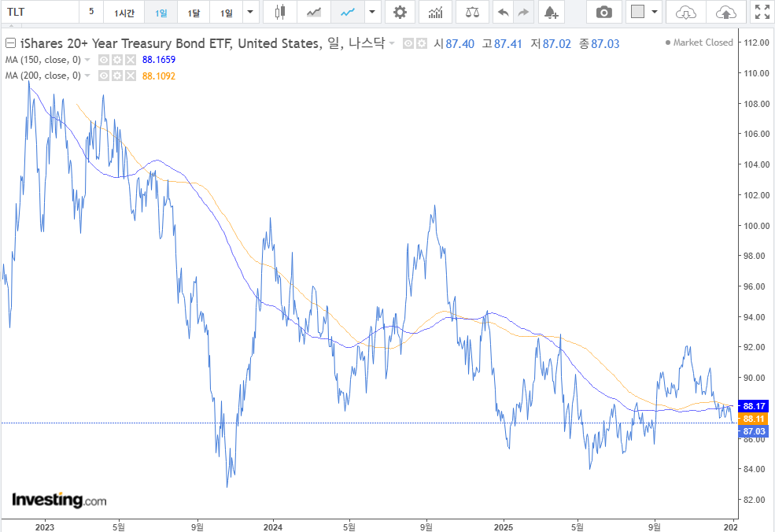Click 112.00 on the price scale
This screenshot has width=775, height=532.
pyautogui.click(x=757, y=42)
